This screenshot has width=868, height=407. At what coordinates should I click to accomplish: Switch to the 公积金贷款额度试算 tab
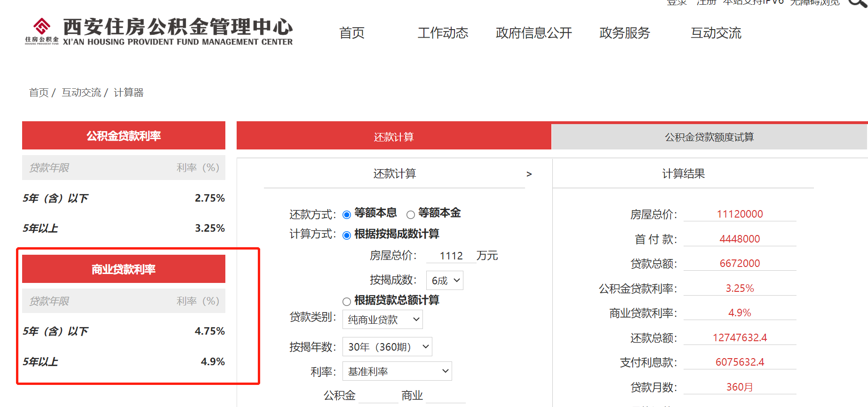[709, 137]
